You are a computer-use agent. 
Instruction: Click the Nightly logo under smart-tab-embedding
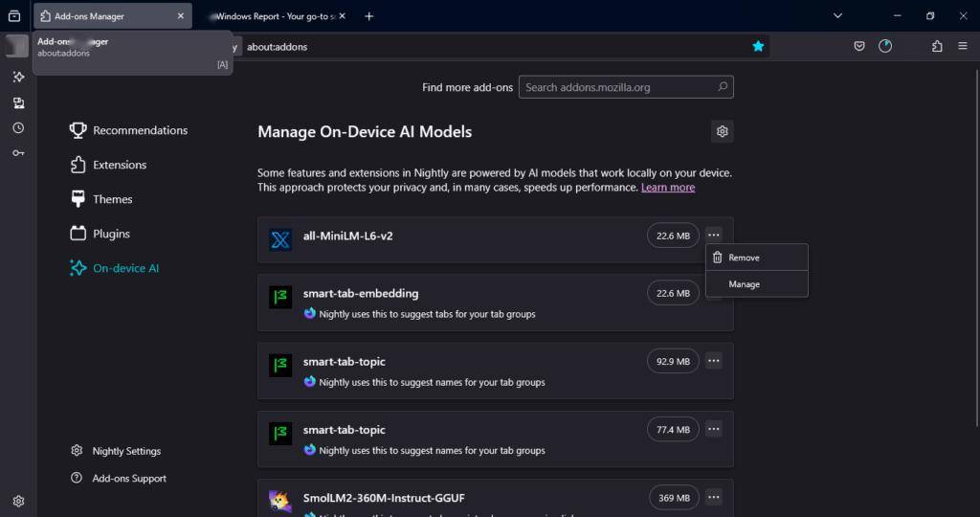(310, 313)
